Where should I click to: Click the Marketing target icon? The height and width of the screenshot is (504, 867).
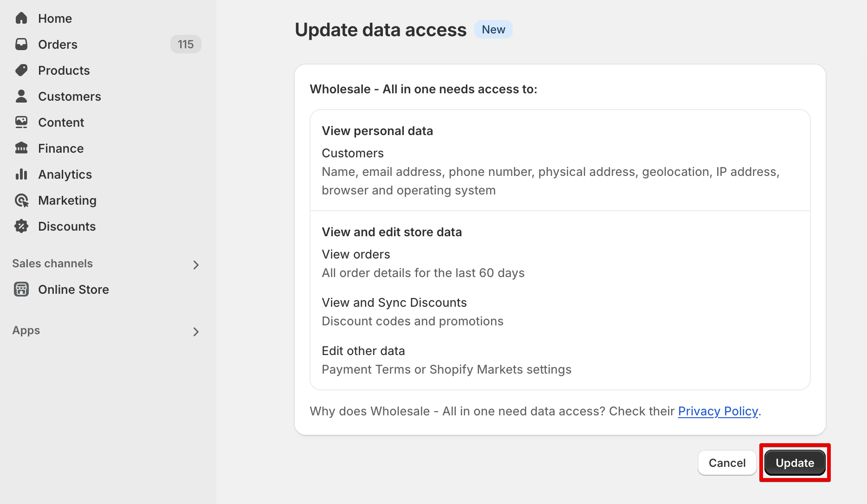(21, 200)
